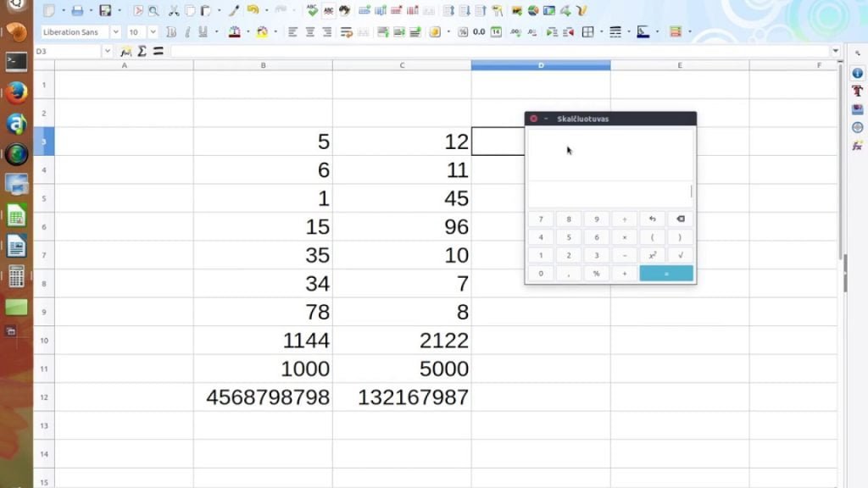Click the Print icon in the toolbar

coord(77,10)
